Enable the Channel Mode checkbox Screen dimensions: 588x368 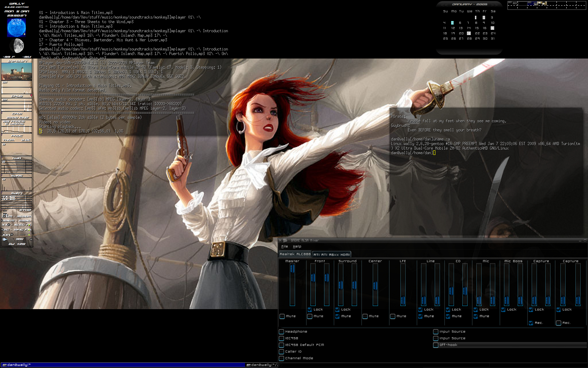pos(281,358)
